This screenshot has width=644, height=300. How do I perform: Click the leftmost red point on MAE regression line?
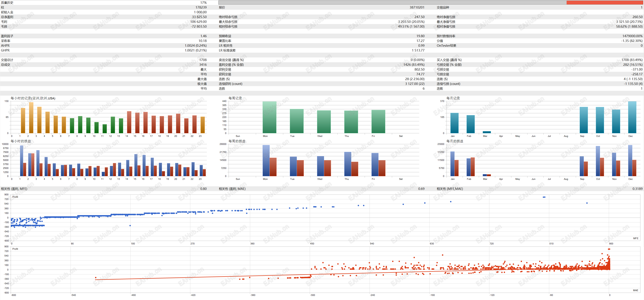(96, 277)
